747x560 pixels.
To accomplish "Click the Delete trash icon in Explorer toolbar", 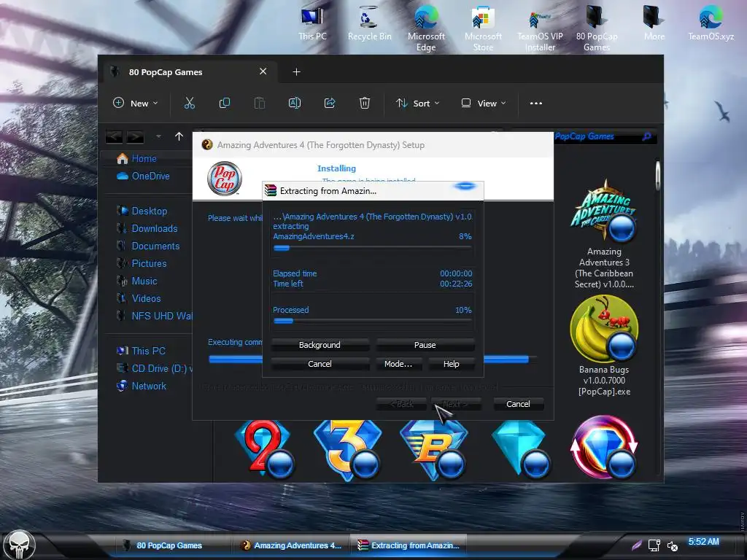I will (365, 103).
